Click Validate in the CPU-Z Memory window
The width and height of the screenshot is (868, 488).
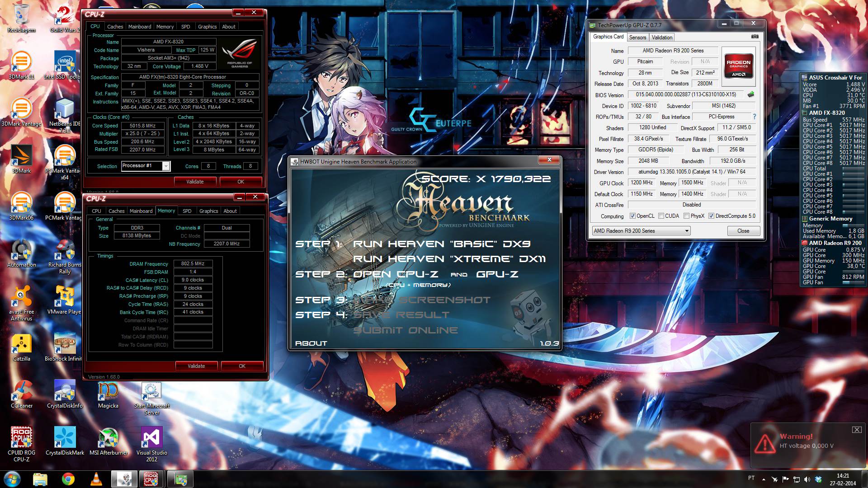[x=196, y=366]
